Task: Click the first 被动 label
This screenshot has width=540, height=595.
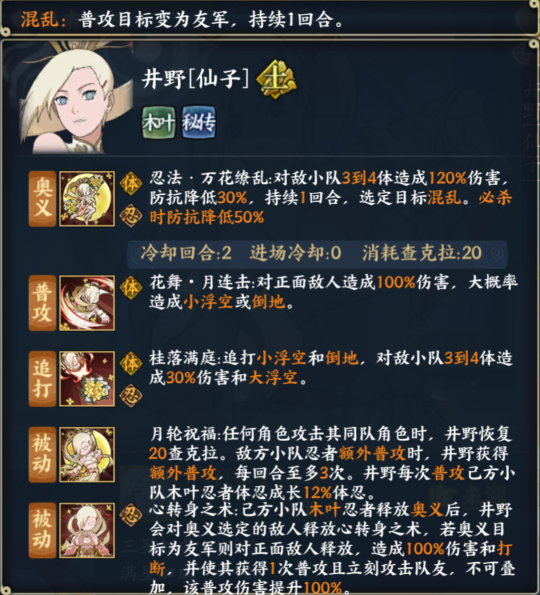Action: click(x=43, y=454)
